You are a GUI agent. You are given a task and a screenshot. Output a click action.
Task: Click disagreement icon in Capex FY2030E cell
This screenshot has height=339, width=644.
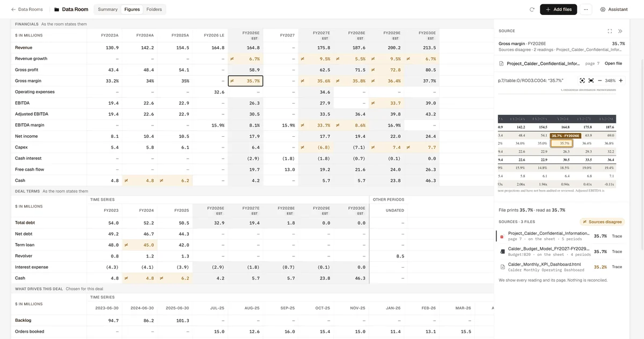click(x=409, y=147)
